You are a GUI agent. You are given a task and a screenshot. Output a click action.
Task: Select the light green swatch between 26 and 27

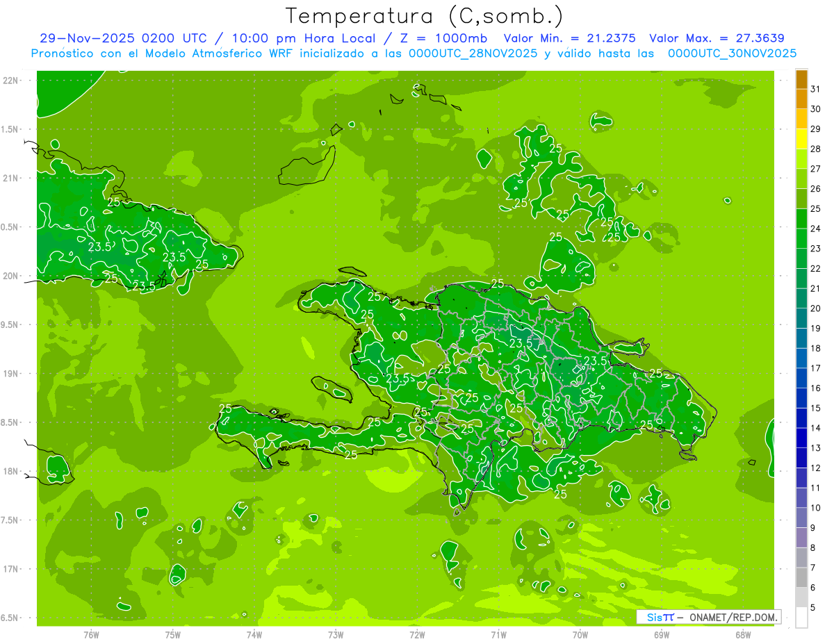[801, 179]
